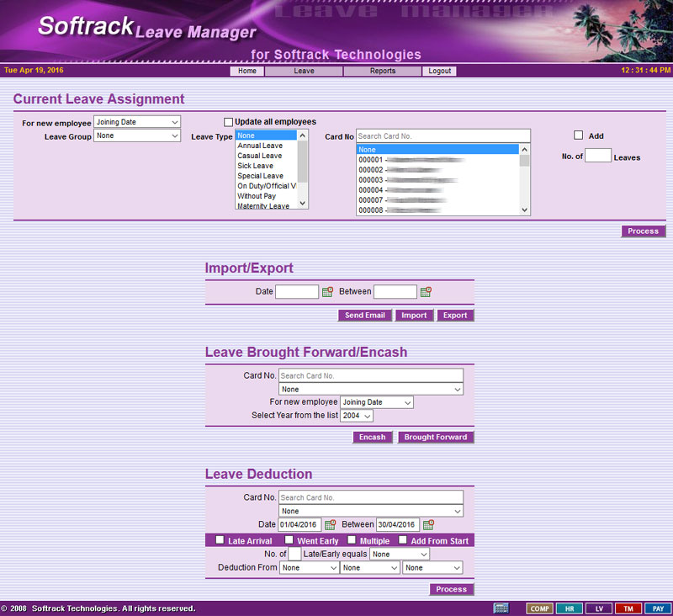Open calendar for Leave Deduction start date
Screen dimensions: 673x616
(x=330, y=524)
